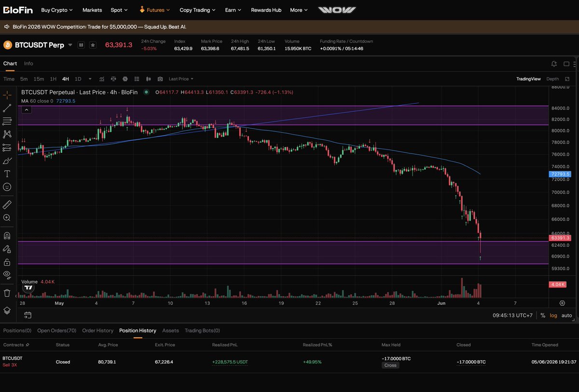Toggle stay in drawing mode pencil-lock
The image size is (579, 392).
click(7, 249)
